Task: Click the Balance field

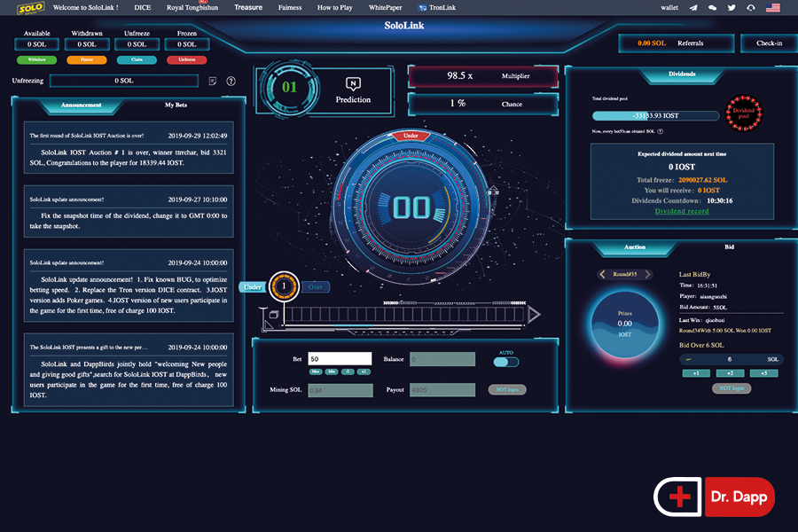Action: click(442, 359)
